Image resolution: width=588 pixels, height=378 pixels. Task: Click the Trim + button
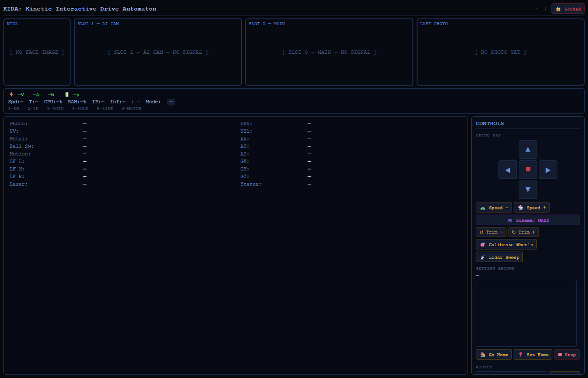pos(523,232)
